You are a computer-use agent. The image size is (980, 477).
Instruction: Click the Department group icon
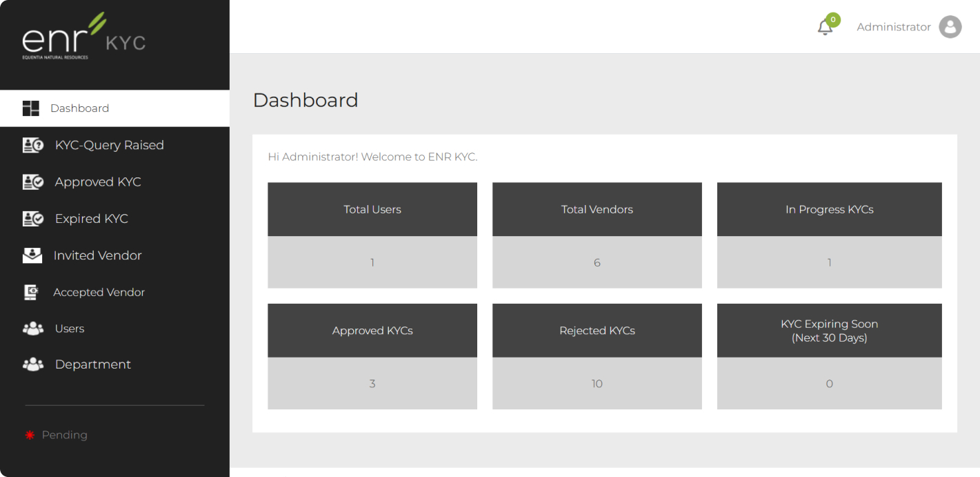(32, 364)
